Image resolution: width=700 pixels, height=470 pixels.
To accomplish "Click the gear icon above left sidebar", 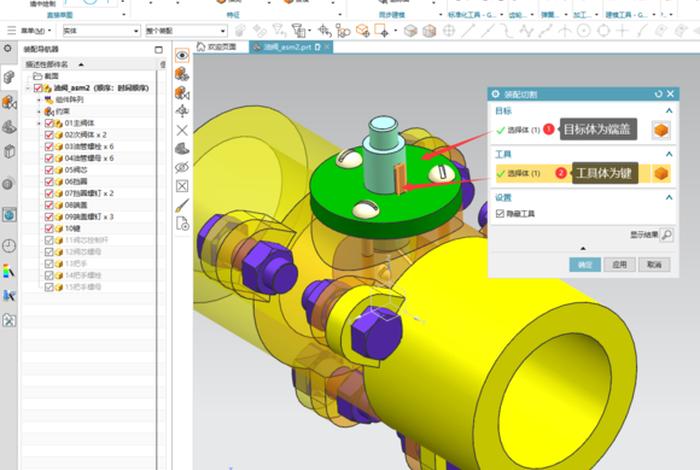I will click(x=9, y=48).
